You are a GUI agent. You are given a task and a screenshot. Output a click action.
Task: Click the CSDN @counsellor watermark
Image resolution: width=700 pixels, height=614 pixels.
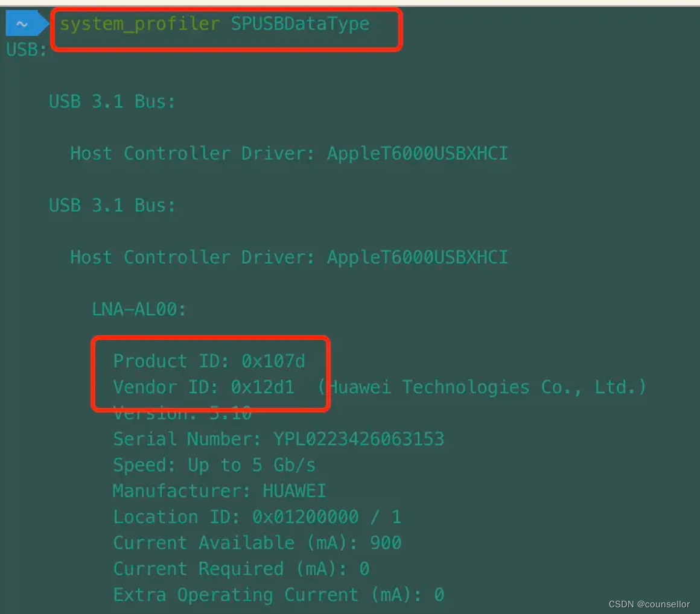click(649, 604)
